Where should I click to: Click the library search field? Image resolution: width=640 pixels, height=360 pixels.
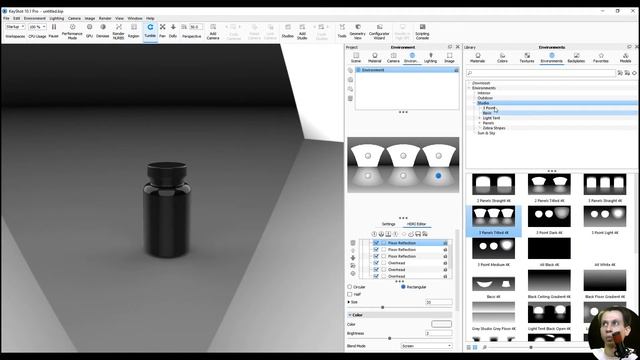tap(541, 73)
